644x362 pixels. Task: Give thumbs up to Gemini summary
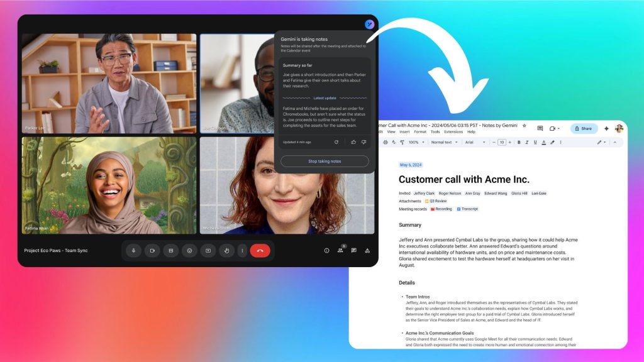point(353,142)
